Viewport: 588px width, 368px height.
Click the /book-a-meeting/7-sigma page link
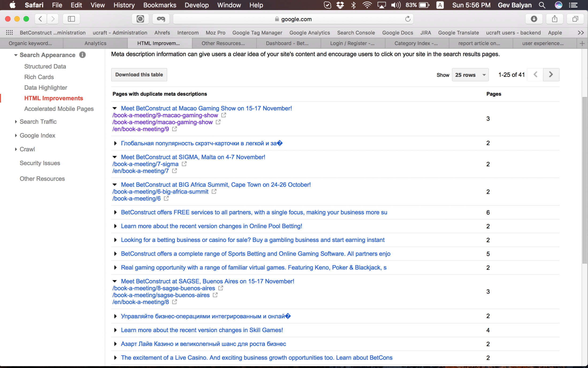tap(145, 164)
